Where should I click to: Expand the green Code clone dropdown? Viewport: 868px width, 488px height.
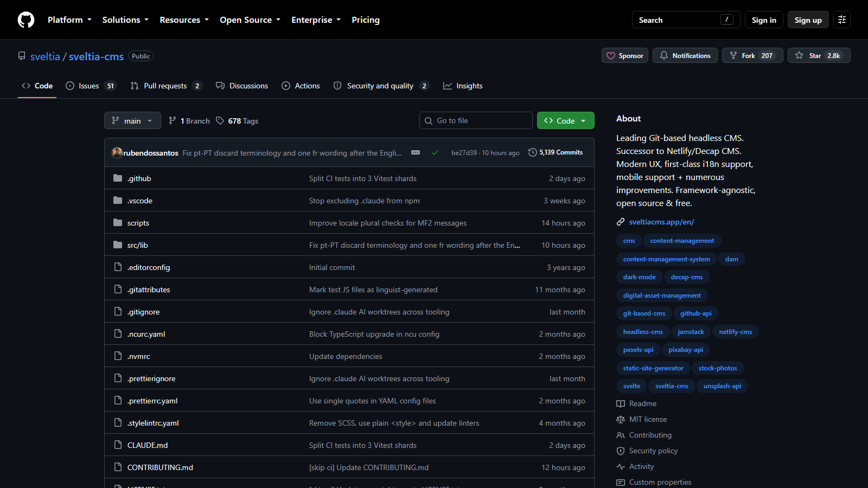pyautogui.click(x=565, y=120)
